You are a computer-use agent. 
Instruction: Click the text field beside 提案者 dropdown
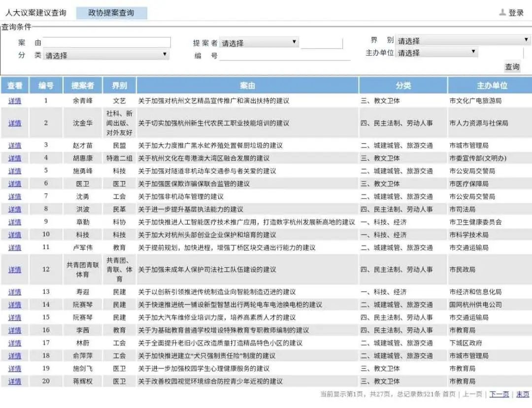coord(322,43)
